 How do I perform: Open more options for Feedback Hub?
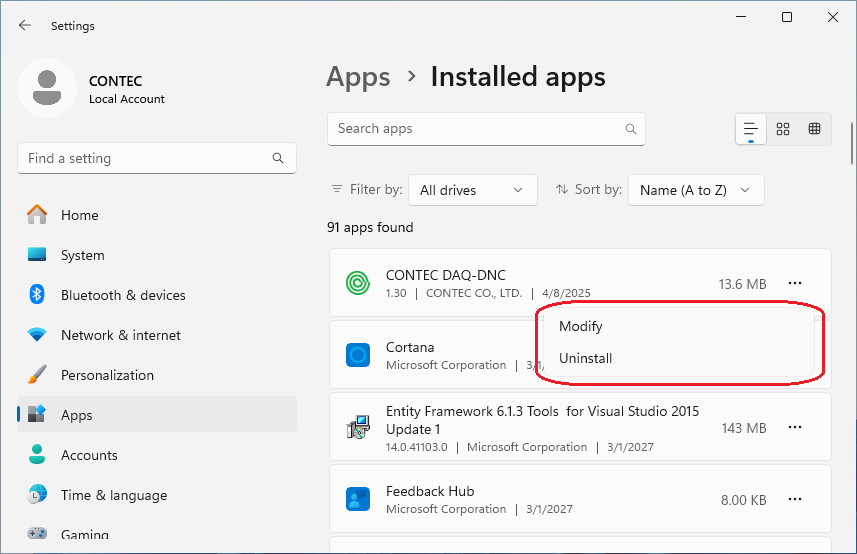coord(795,499)
